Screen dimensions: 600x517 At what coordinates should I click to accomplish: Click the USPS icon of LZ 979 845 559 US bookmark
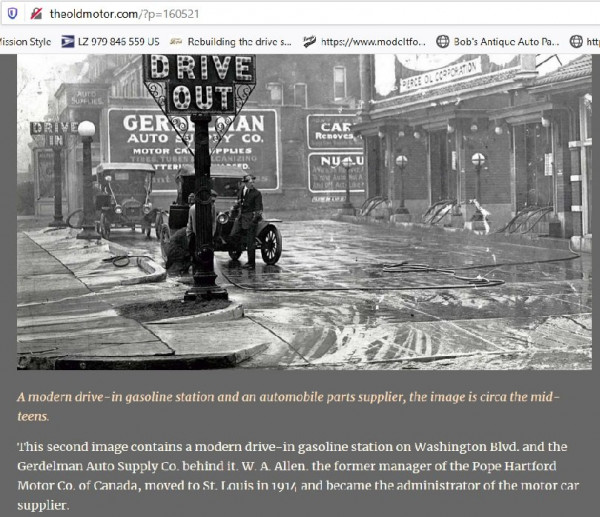68,42
